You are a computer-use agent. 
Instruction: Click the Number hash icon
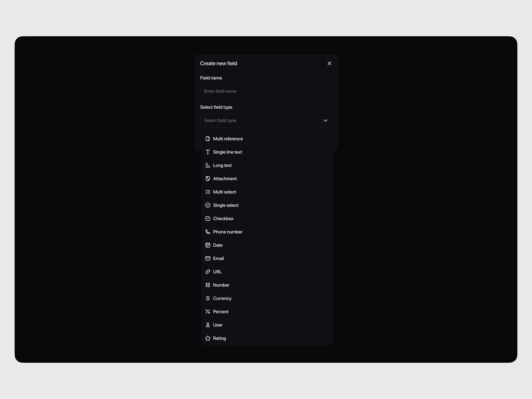pyautogui.click(x=208, y=285)
